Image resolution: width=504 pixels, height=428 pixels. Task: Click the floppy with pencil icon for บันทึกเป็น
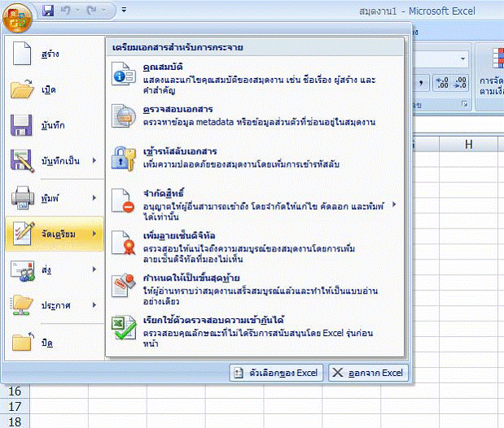pos(22,161)
